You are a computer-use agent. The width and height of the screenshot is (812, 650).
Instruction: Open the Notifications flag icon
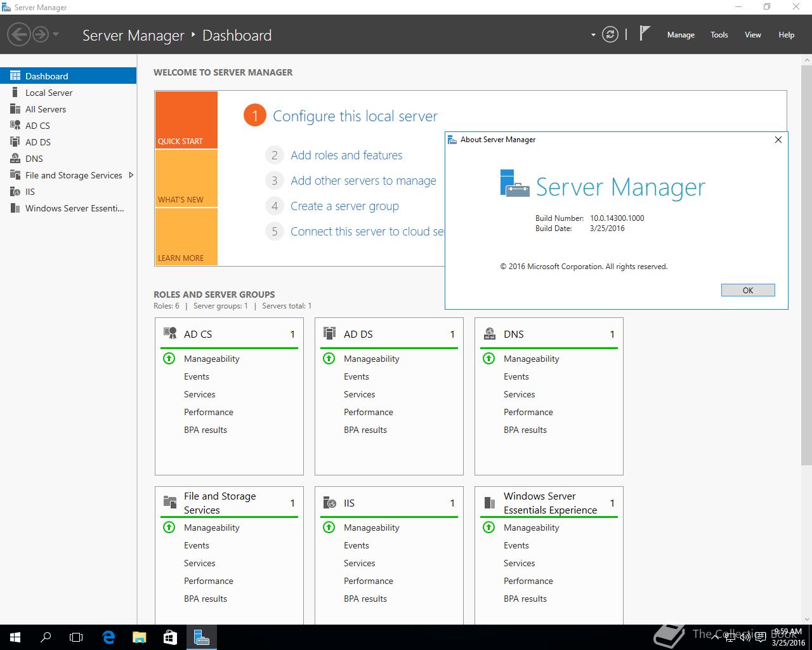pos(645,34)
